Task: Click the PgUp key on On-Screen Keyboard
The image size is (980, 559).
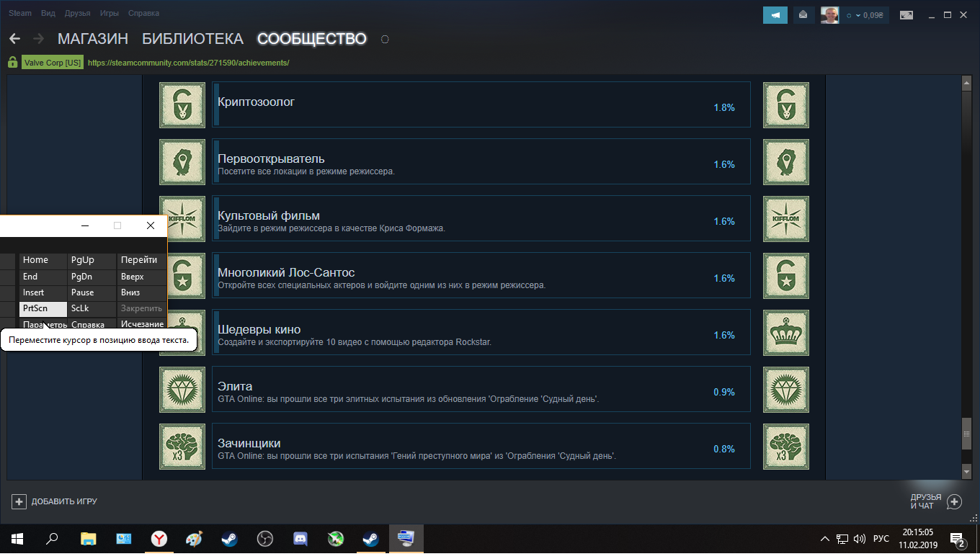Action: [x=92, y=260]
